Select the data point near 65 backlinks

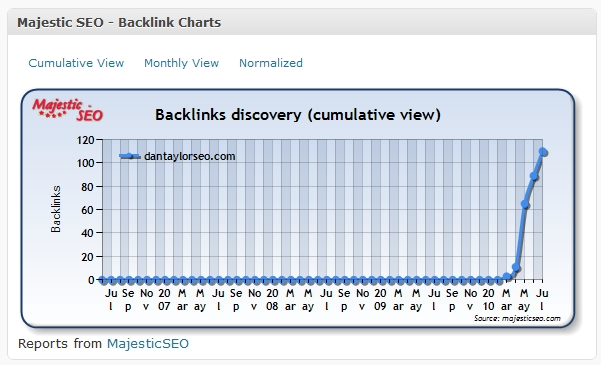coord(525,205)
